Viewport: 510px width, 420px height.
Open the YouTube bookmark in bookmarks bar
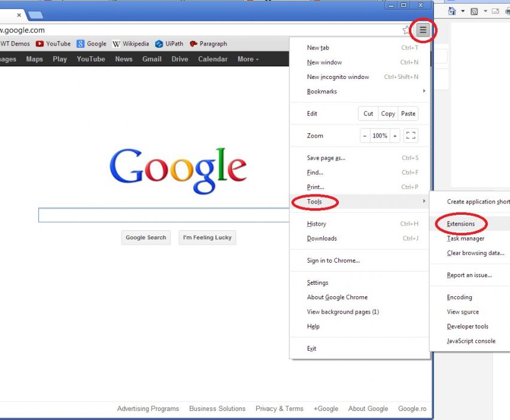coord(53,44)
